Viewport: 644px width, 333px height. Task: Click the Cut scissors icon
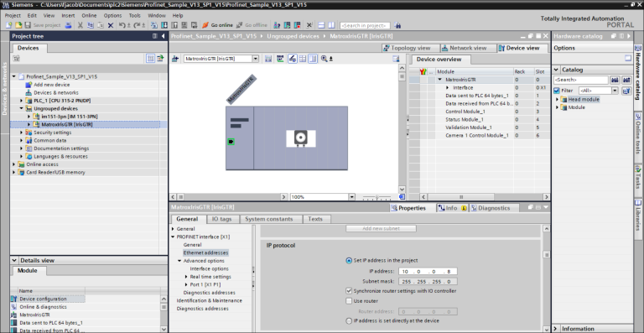[80, 25]
